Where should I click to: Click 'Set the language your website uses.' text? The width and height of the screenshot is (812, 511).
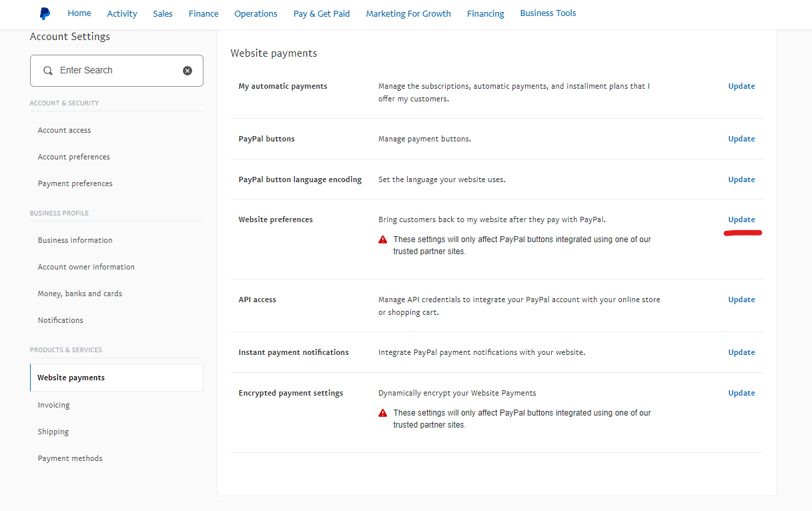tap(442, 179)
